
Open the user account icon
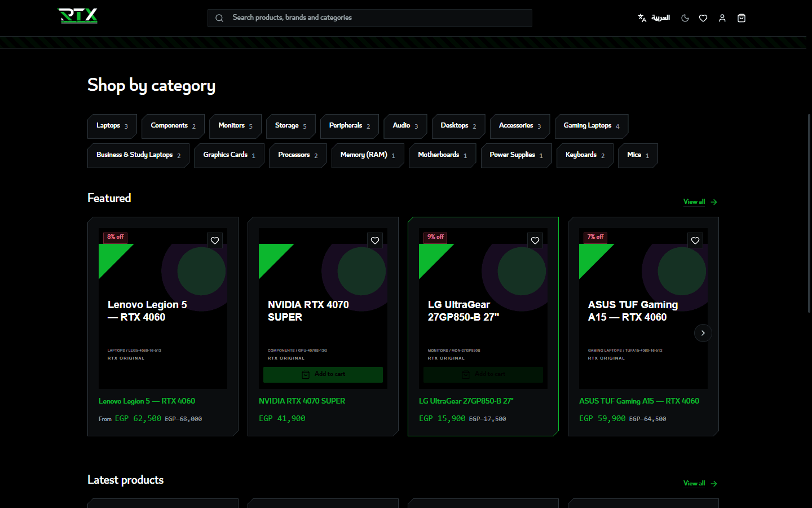[722, 18]
